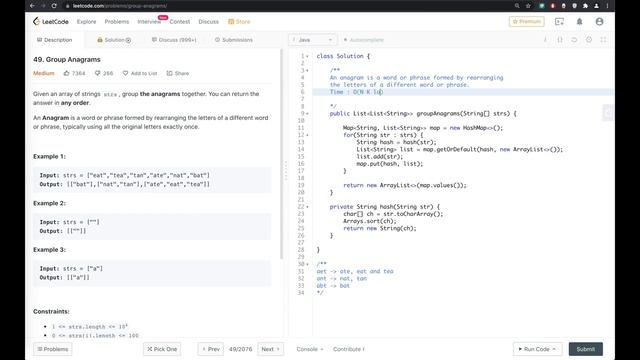
Task: Open Chrome profile icon
Action: 596,6
